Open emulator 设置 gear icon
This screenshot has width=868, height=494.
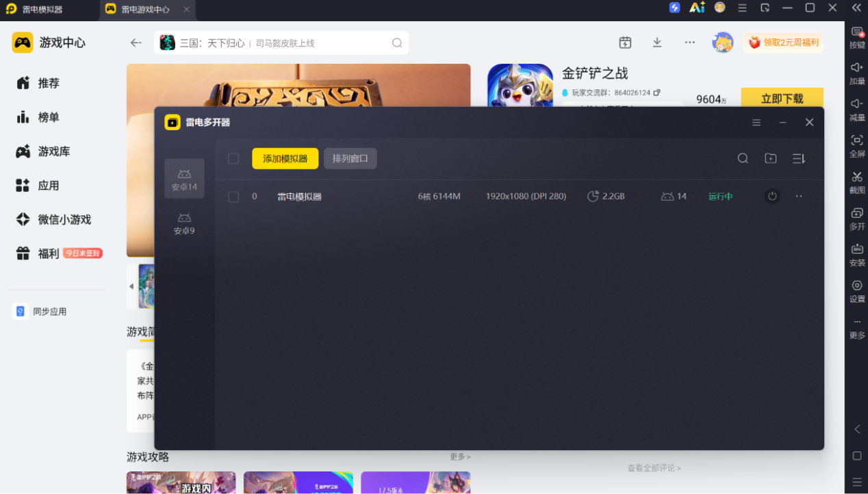pyautogui.click(x=857, y=291)
